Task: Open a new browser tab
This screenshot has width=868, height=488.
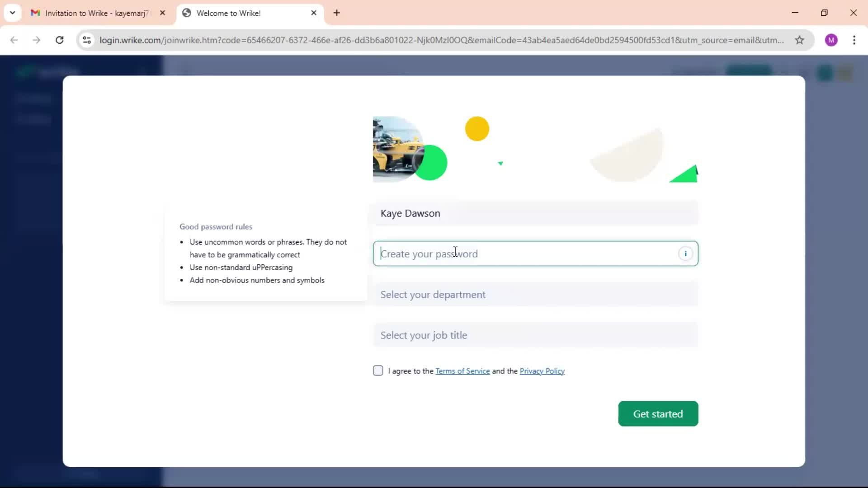Action: click(336, 13)
